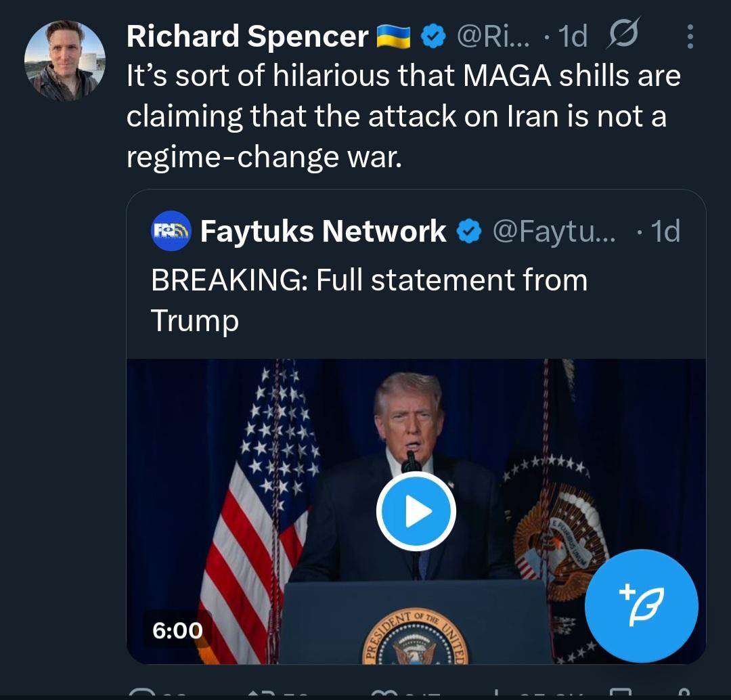The width and height of the screenshot is (731, 700).
Task: Click Faytuks Network's verified badge
Action: point(468,232)
